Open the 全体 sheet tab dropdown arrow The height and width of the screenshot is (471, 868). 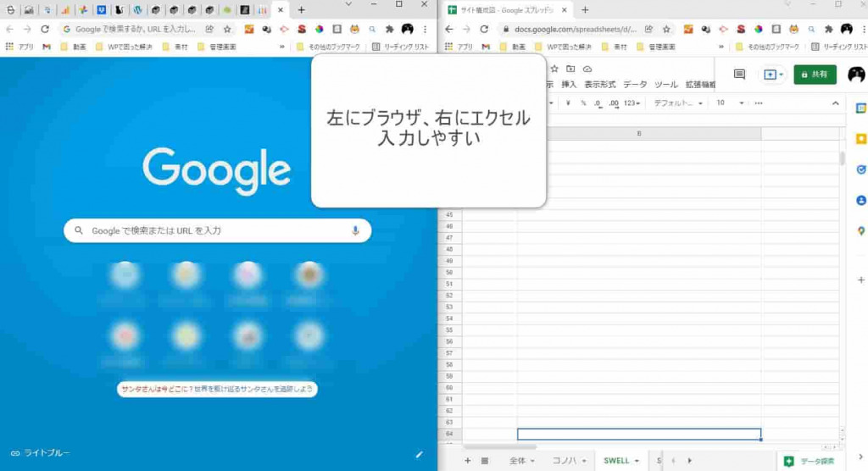pos(532,461)
